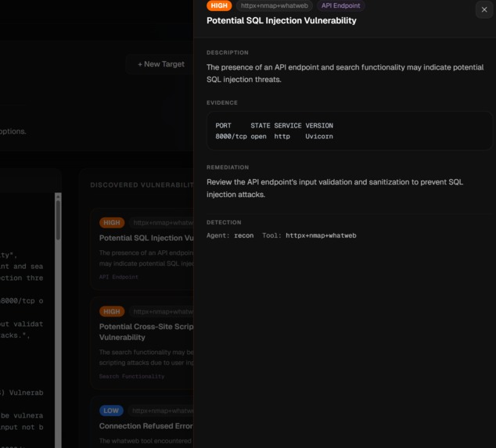Viewport: 496px width, 448px height.
Task: Click the API Endpoint tag in panel header
Action: click(x=340, y=5)
